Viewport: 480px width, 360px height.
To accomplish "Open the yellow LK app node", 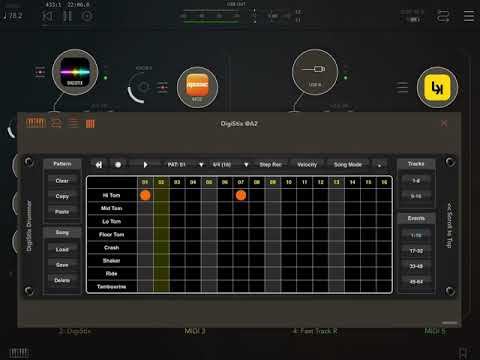I will click(437, 87).
